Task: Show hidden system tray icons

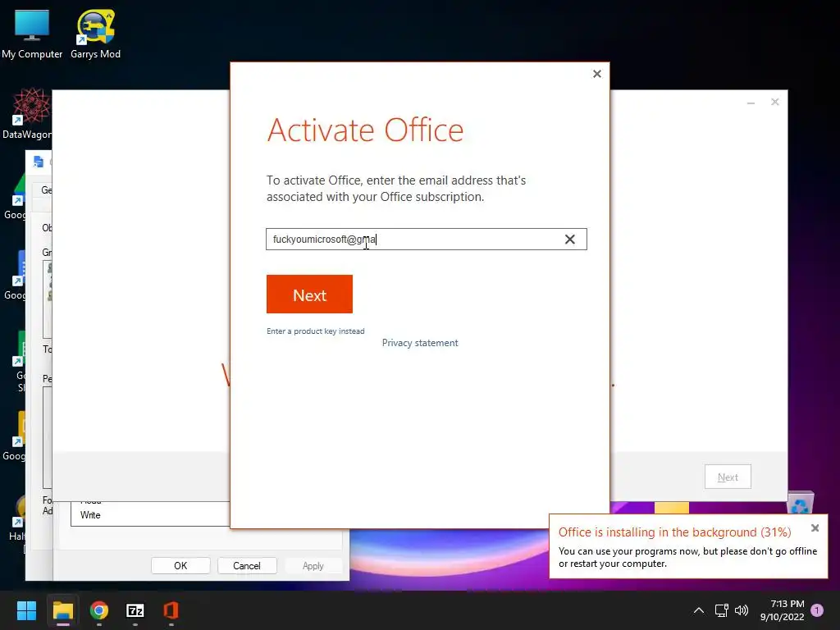Action: coord(699,610)
